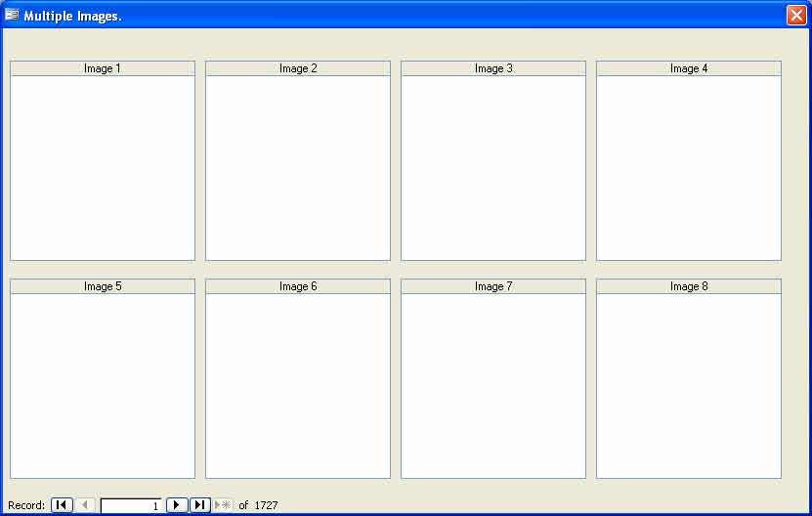Viewport: 812px width, 516px height.
Task: Jump to the last record
Action: coord(200,504)
